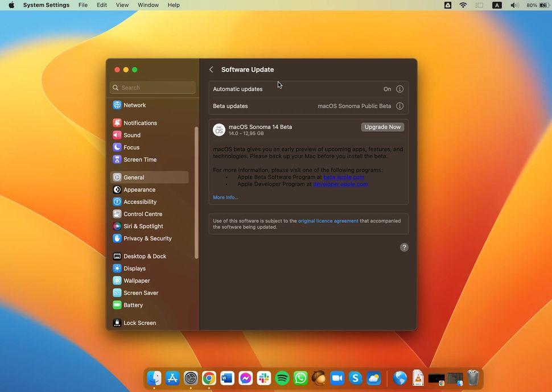Open the Network settings icon
The image size is (552, 392).
click(x=116, y=105)
